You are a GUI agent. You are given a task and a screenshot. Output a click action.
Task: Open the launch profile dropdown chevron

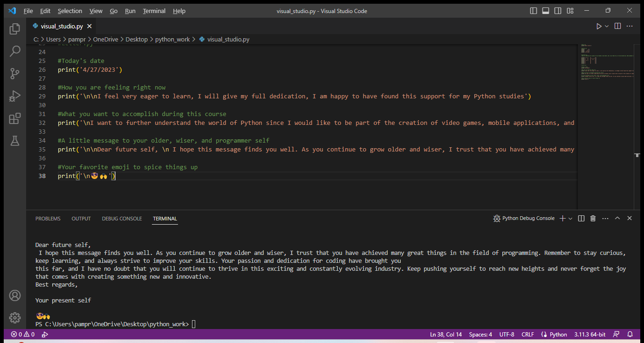[x=570, y=218]
